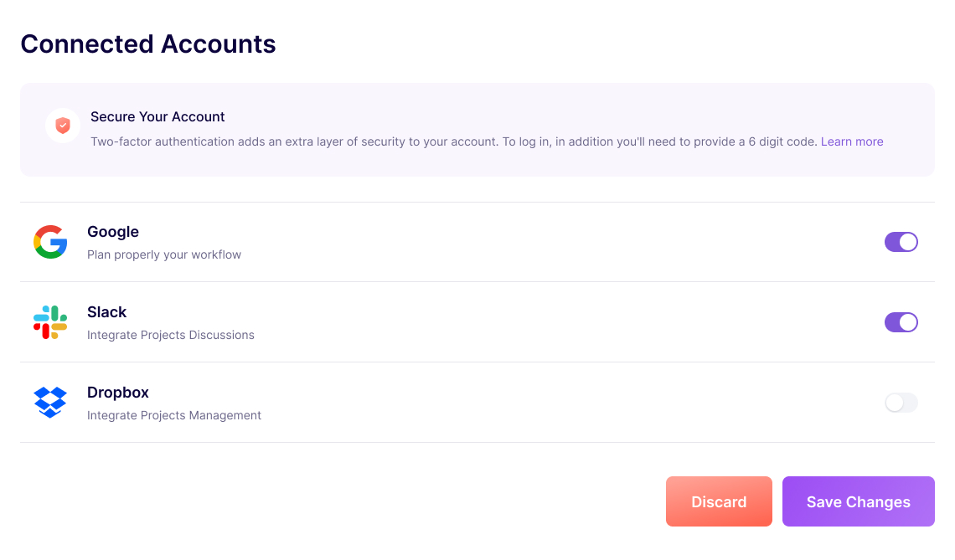Image resolution: width=955 pixels, height=560 pixels.
Task: Click the 'Integrate Projects Management' description
Action: [x=174, y=415]
